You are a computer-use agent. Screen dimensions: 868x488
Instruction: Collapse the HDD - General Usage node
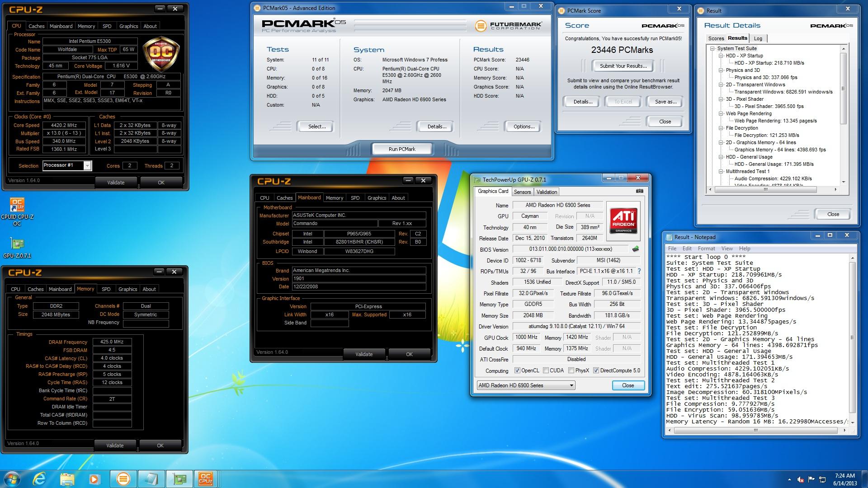pos(721,157)
